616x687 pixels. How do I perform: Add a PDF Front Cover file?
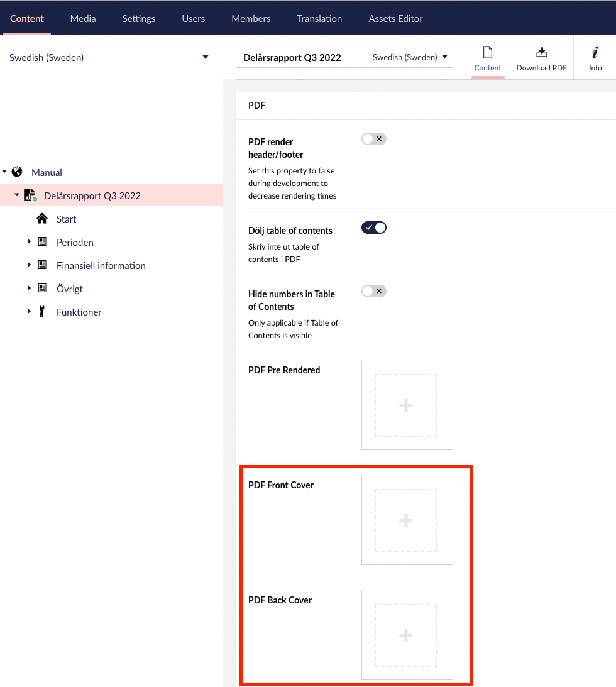coord(406,520)
